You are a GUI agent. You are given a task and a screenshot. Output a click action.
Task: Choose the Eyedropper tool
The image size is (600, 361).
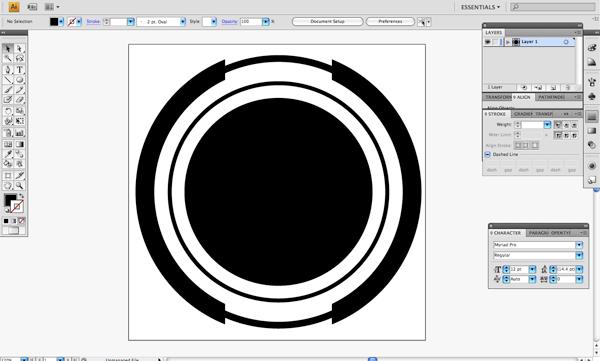click(x=8, y=154)
